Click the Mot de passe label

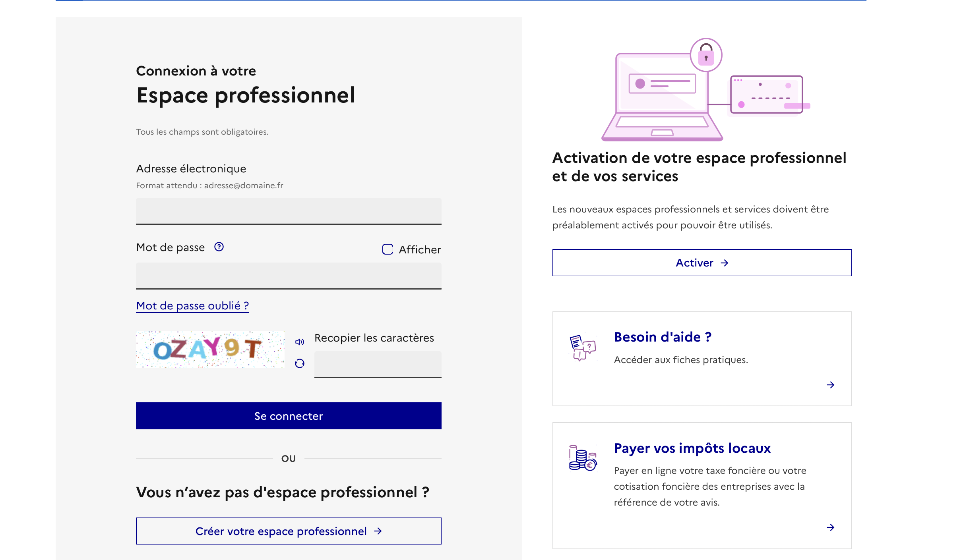[171, 247]
